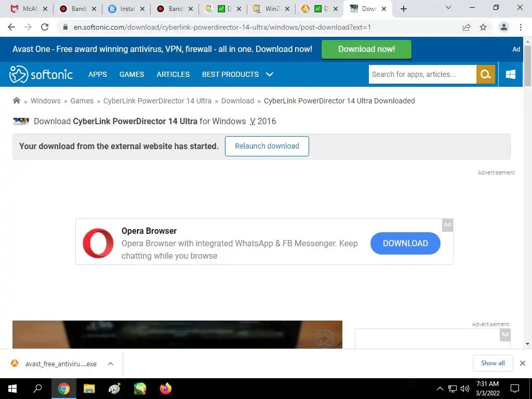Screen dimensions: 532x399
Task: Click Chrome icon in taskbar
Action: point(63,389)
